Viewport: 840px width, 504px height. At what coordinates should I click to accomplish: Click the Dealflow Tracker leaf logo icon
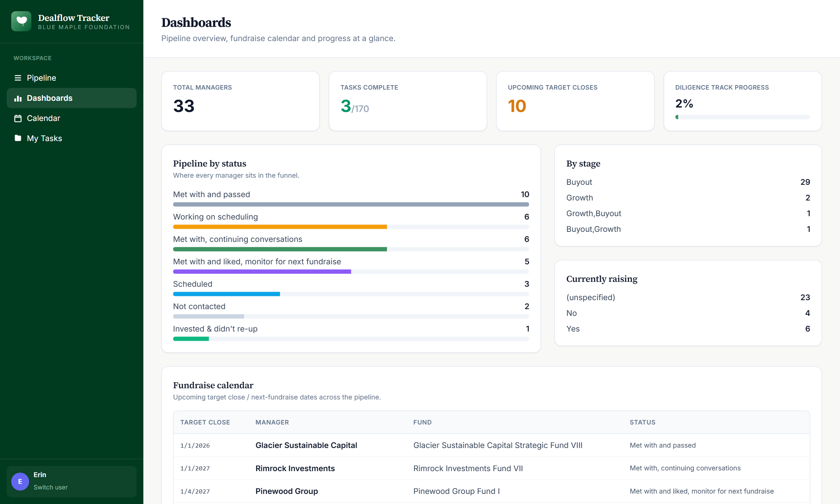21,21
